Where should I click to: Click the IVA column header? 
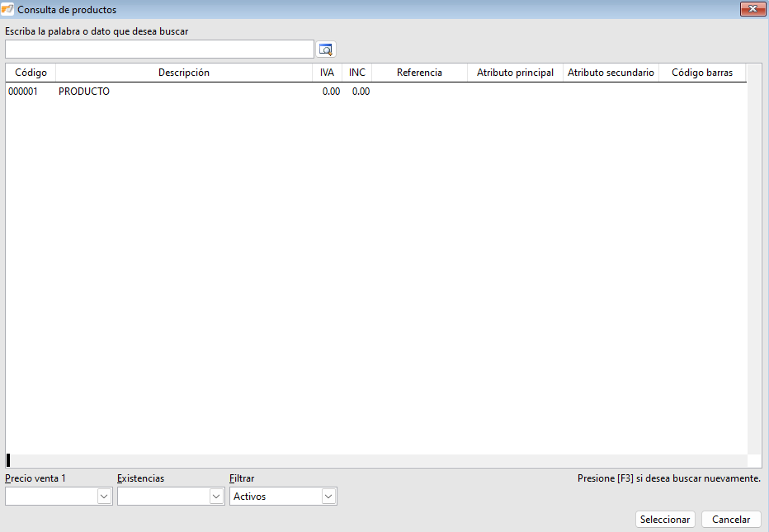pyautogui.click(x=328, y=73)
